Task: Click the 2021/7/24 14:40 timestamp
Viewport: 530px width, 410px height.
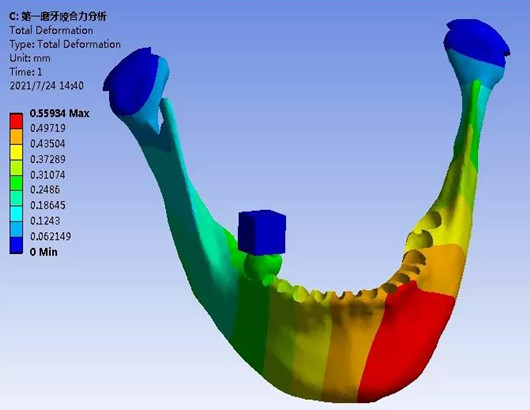Action: pos(46,86)
